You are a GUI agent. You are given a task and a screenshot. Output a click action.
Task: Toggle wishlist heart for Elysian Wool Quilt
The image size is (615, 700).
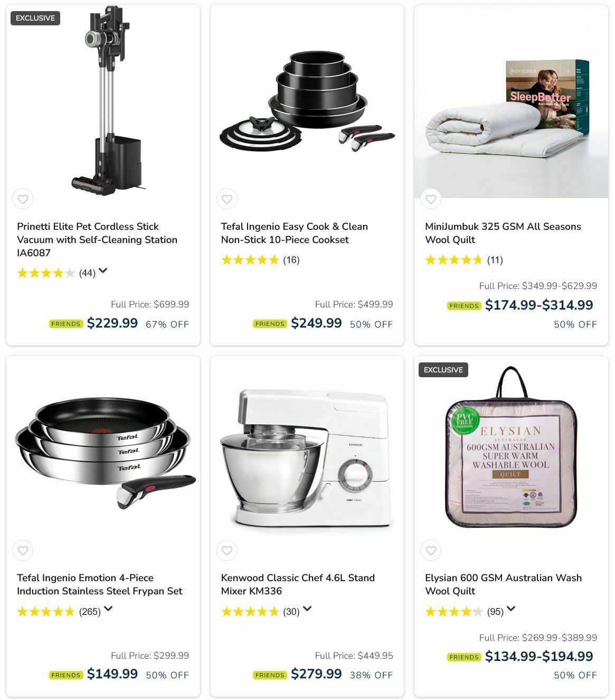431,550
